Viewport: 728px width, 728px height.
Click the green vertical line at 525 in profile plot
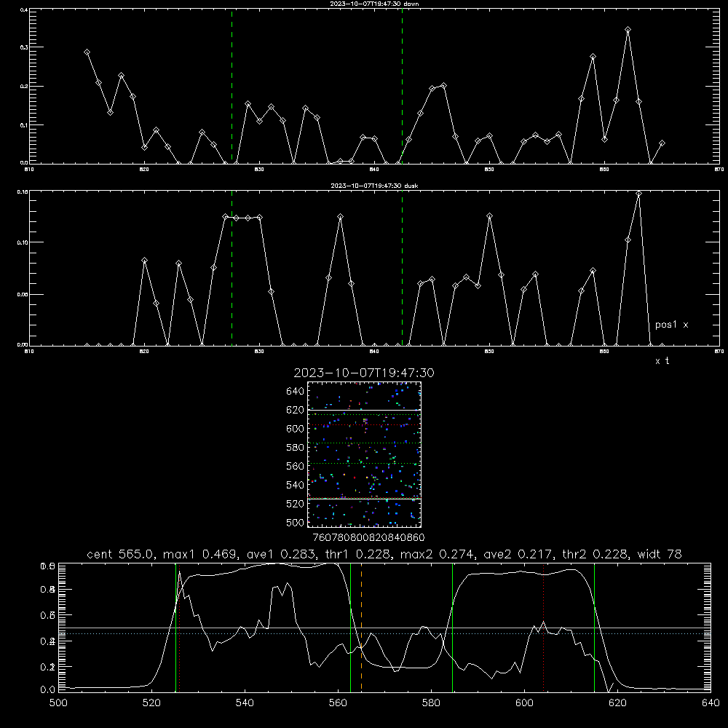click(175, 627)
